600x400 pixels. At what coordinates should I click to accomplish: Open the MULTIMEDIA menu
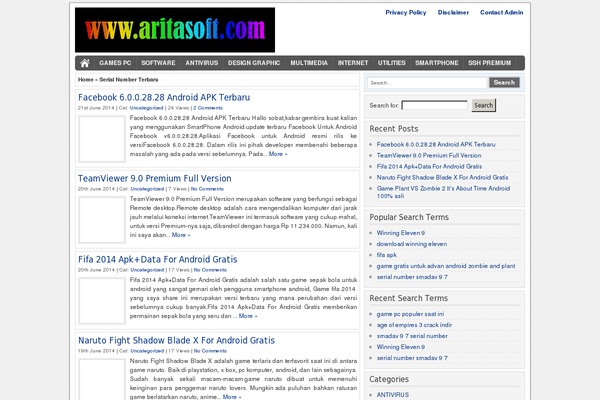coord(309,63)
